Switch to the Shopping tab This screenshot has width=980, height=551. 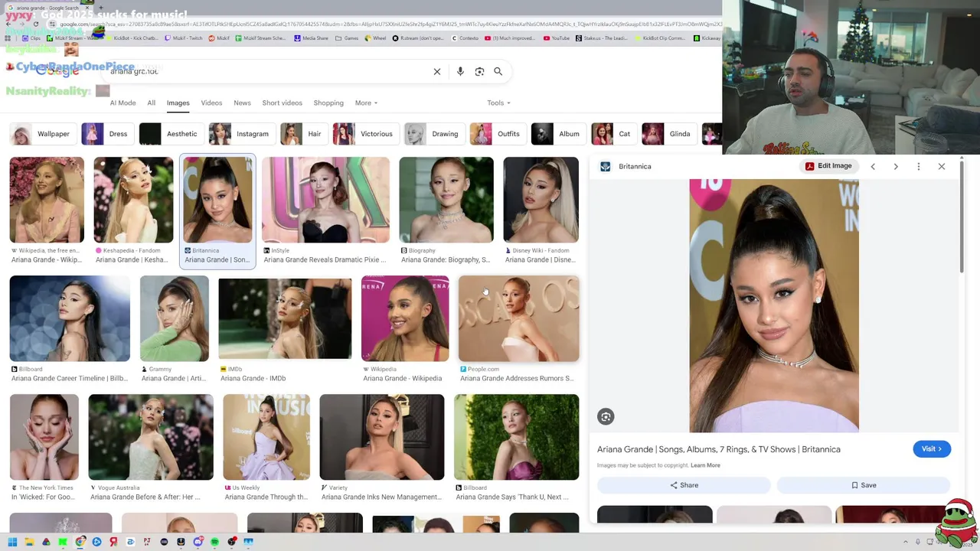click(x=328, y=103)
